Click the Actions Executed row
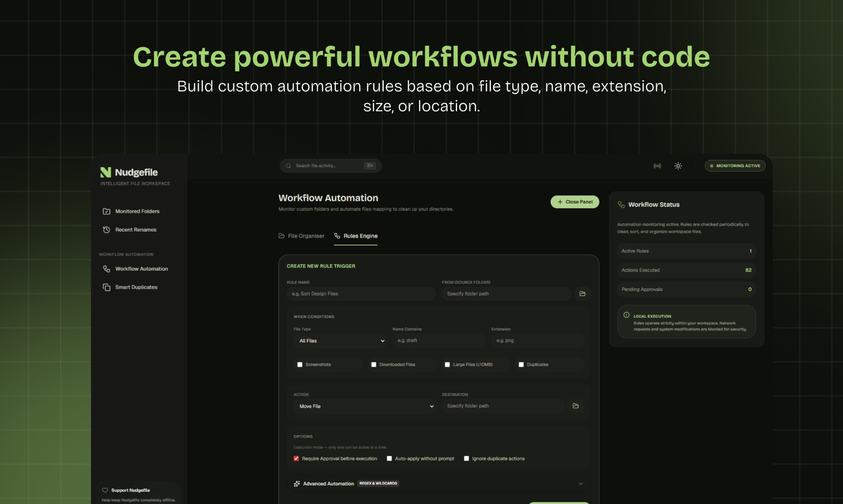 (x=686, y=270)
